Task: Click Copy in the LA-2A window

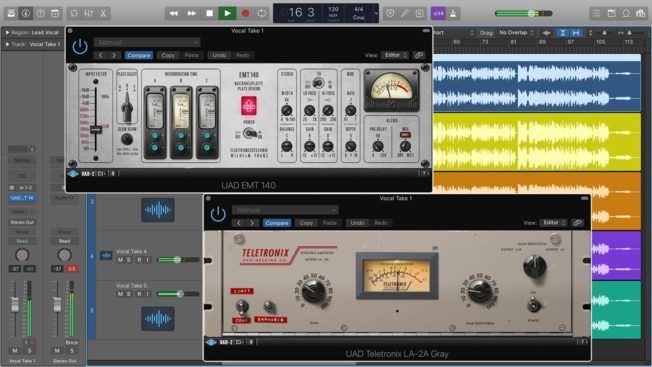Action: (x=306, y=223)
